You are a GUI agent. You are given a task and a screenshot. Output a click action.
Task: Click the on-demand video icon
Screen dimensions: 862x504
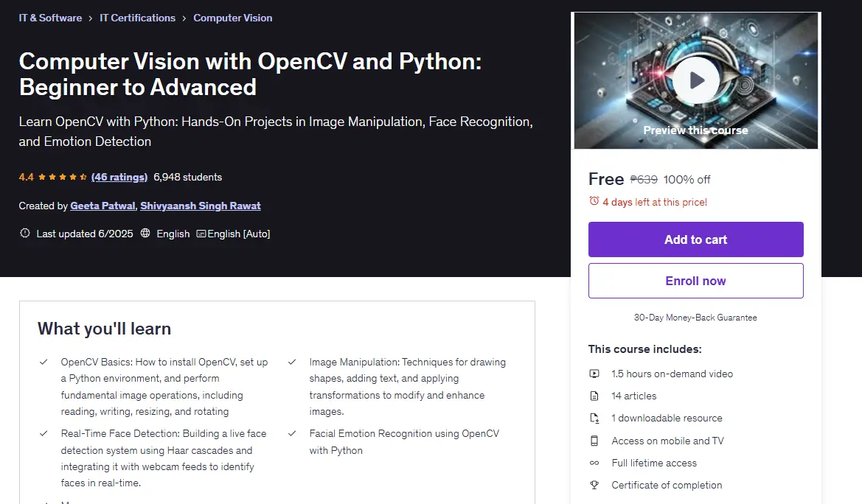coord(594,374)
